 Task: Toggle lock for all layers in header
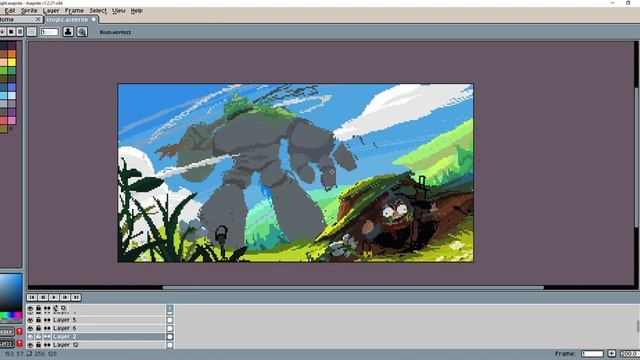(x=39, y=309)
